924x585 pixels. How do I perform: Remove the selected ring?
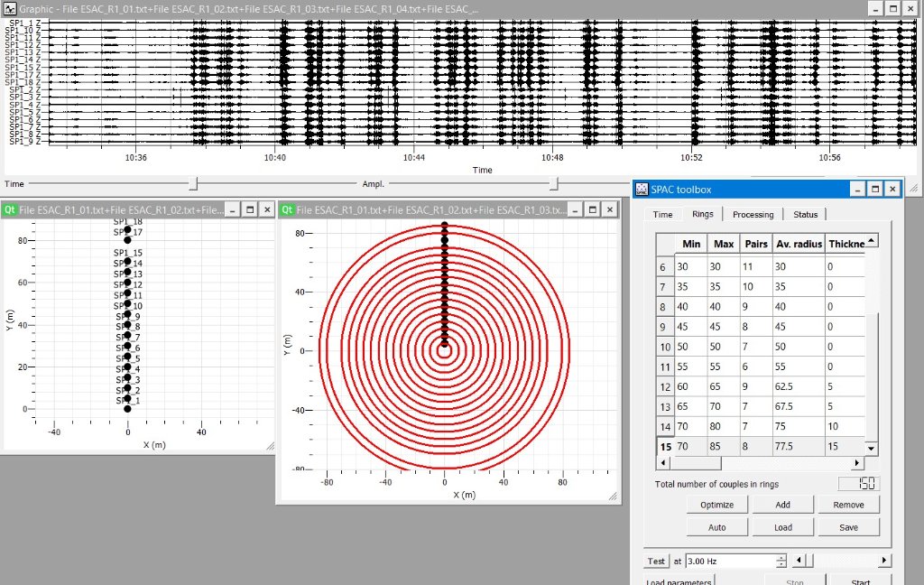click(x=848, y=506)
